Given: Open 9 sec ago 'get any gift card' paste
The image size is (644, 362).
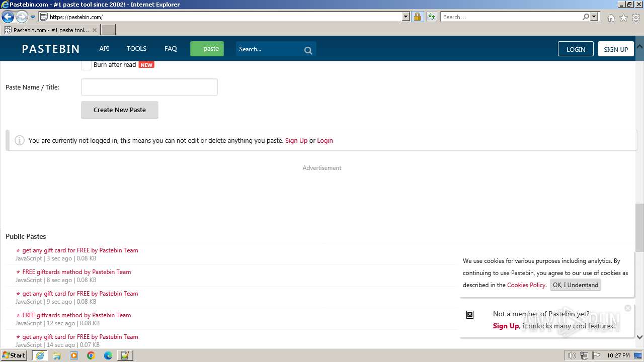Looking at the screenshot, I should pyautogui.click(x=80, y=293).
